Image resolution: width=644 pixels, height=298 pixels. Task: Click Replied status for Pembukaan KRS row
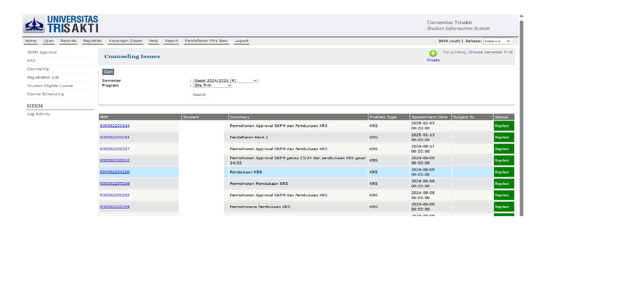(x=504, y=172)
